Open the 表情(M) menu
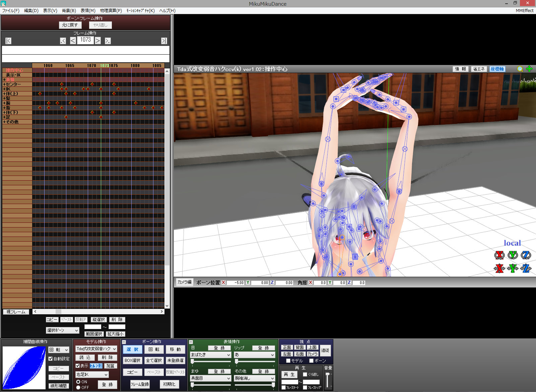Screen dimensions: 536x392 coord(88,11)
